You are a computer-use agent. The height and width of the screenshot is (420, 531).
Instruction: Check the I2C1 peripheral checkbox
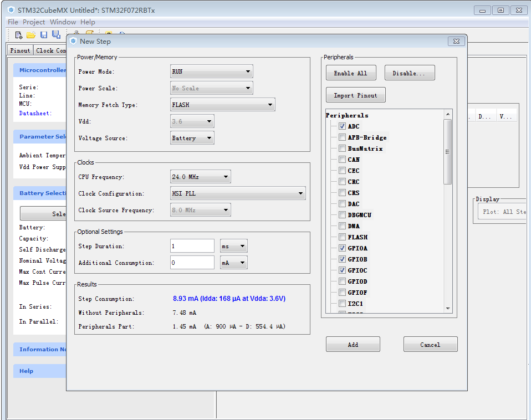[342, 304]
